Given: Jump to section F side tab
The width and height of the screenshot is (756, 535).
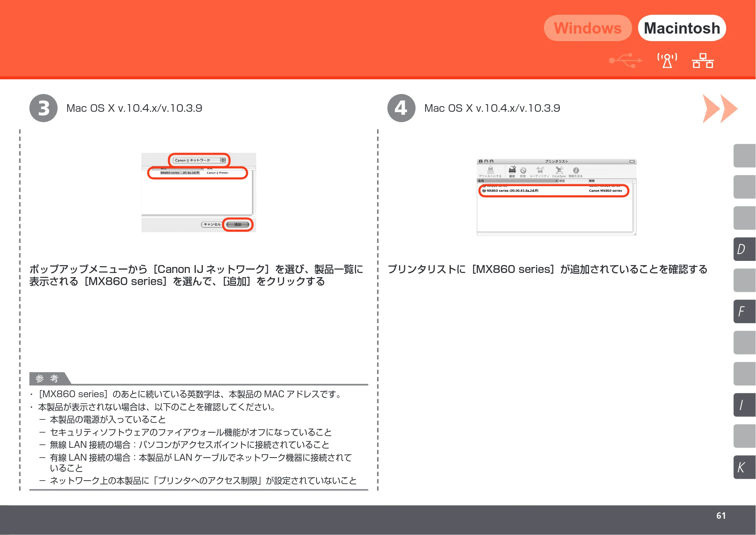Looking at the screenshot, I should pos(744,311).
